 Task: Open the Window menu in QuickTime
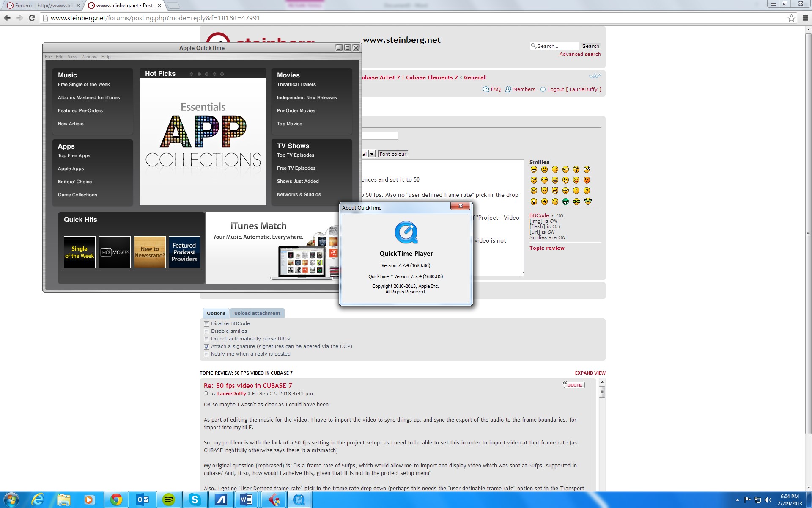point(89,57)
